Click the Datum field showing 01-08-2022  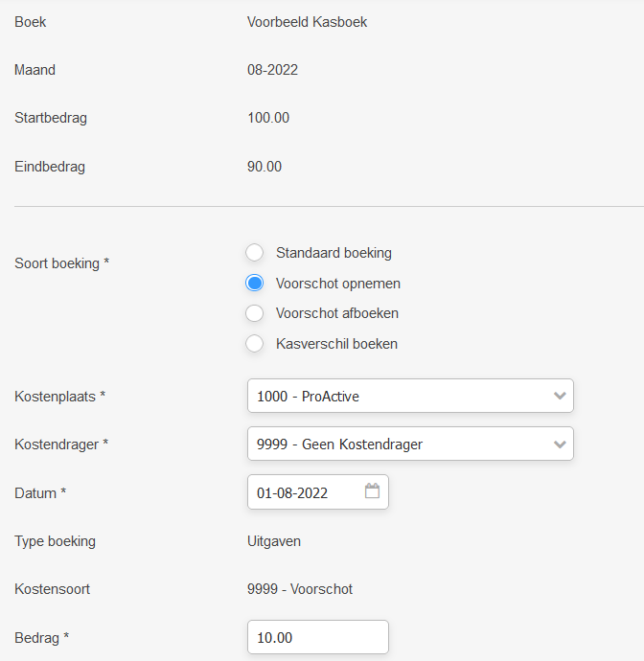click(318, 492)
